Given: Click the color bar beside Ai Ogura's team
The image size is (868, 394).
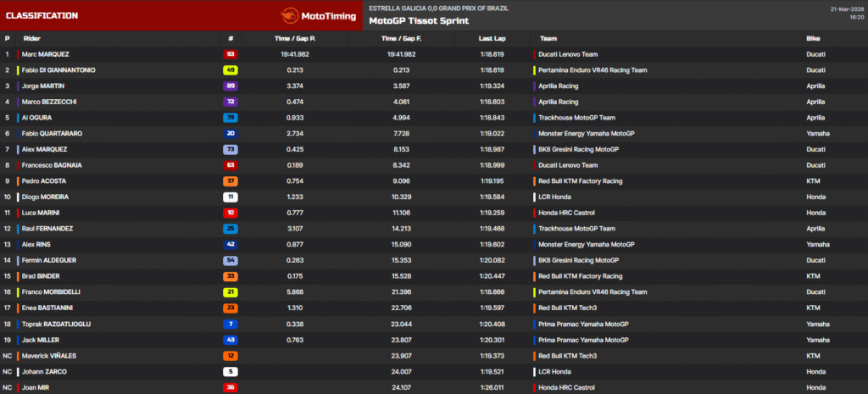Looking at the screenshot, I should tap(534, 118).
